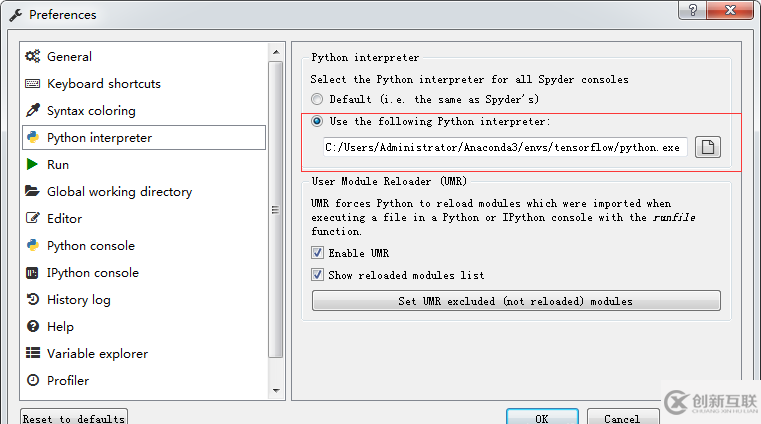Click sidebar scrollbar up arrow
Viewport: 761px width, 424px height.
click(x=276, y=52)
